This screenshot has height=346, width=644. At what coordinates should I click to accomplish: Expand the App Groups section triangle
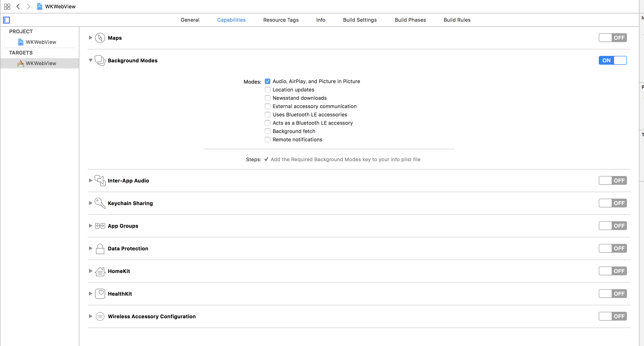tap(90, 226)
